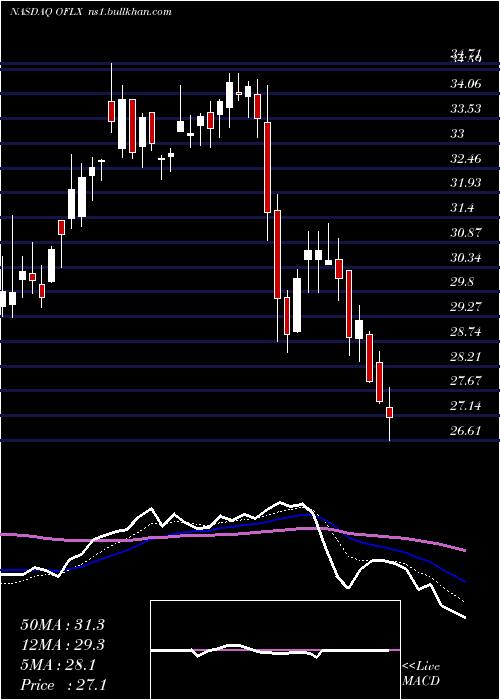This screenshot has height=700, width=500.
Task: Click the <<Live MACD label
Action: (x=421, y=673)
